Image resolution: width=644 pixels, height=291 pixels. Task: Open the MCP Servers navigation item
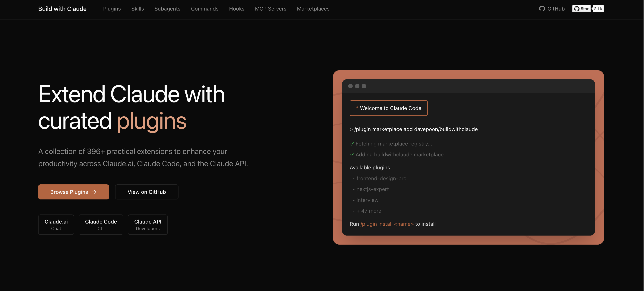coord(270,8)
